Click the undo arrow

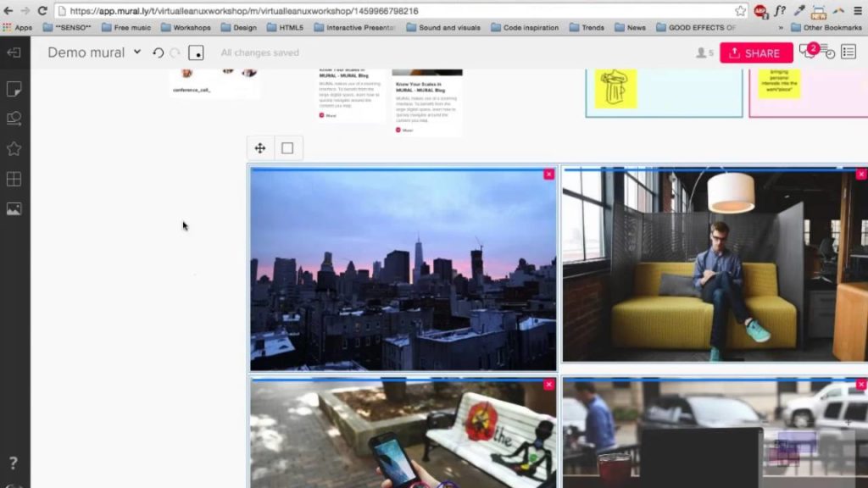pyautogui.click(x=158, y=53)
